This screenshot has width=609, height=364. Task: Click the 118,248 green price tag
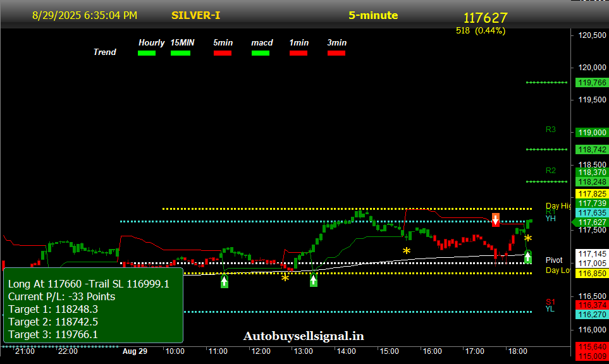pyautogui.click(x=592, y=181)
